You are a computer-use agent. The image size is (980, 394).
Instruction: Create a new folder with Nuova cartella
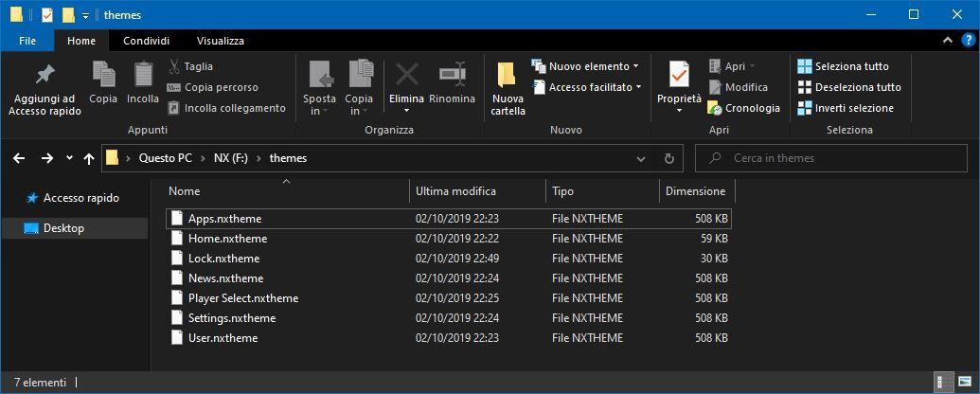click(x=508, y=88)
